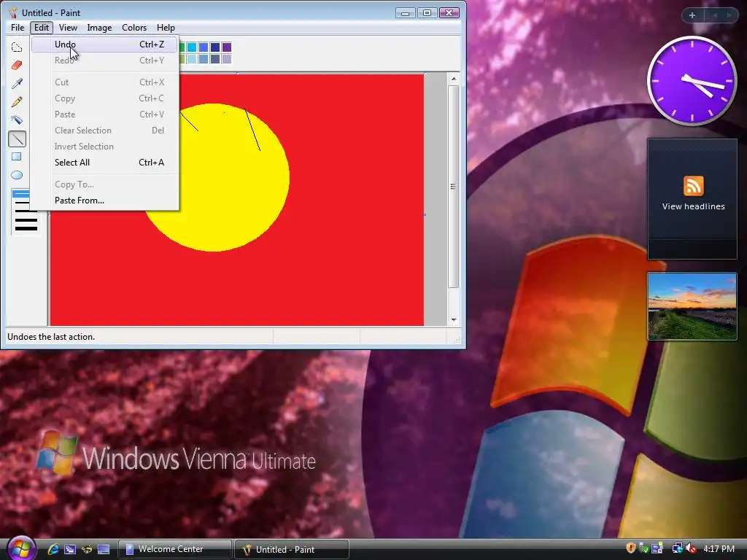Select the Eraser tool
The height and width of the screenshot is (560, 747).
[17, 65]
